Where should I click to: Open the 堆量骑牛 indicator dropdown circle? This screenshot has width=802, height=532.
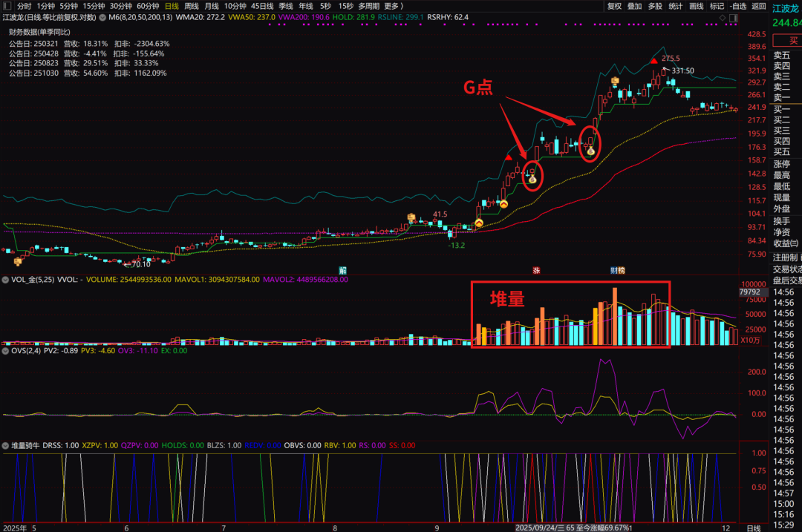(6, 446)
